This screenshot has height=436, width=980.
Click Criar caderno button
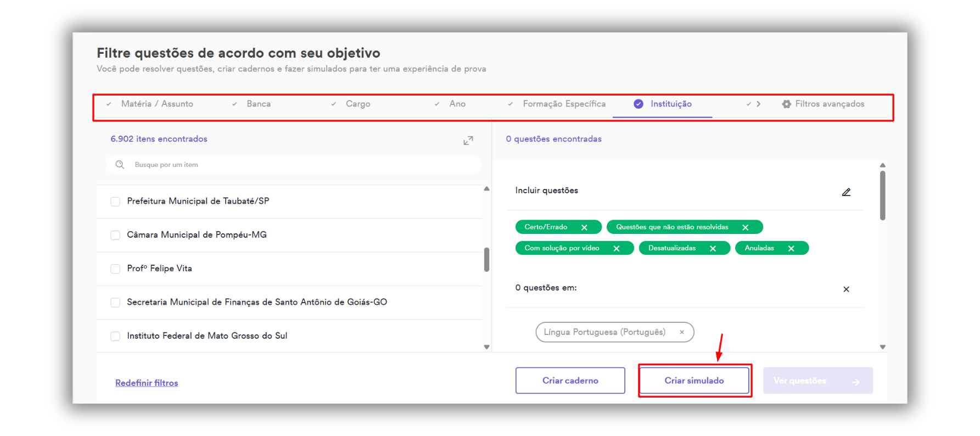[570, 381]
